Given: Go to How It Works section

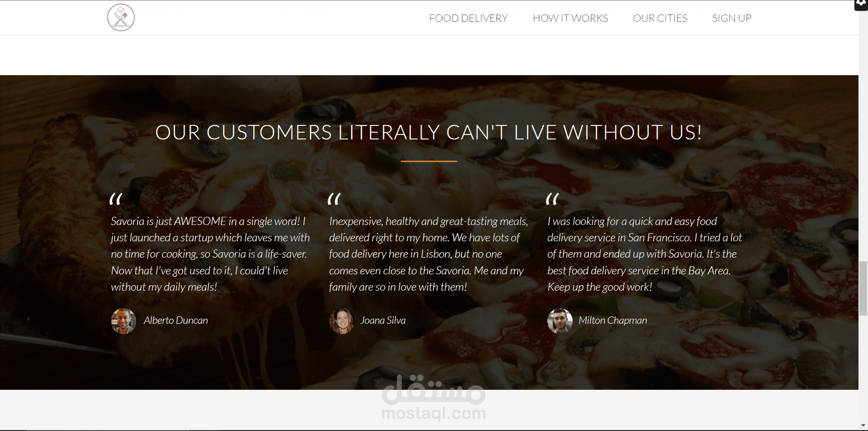Looking at the screenshot, I should point(570,18).
